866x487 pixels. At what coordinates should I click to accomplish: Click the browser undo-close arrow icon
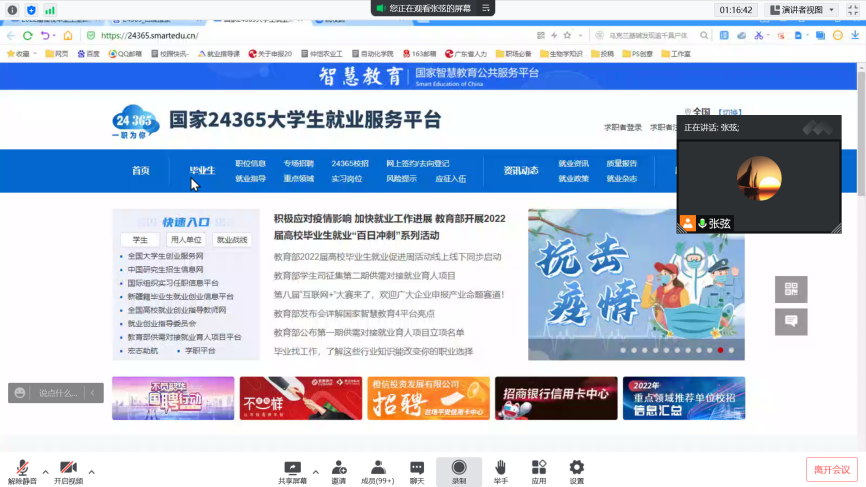click(x=45, y=35)
